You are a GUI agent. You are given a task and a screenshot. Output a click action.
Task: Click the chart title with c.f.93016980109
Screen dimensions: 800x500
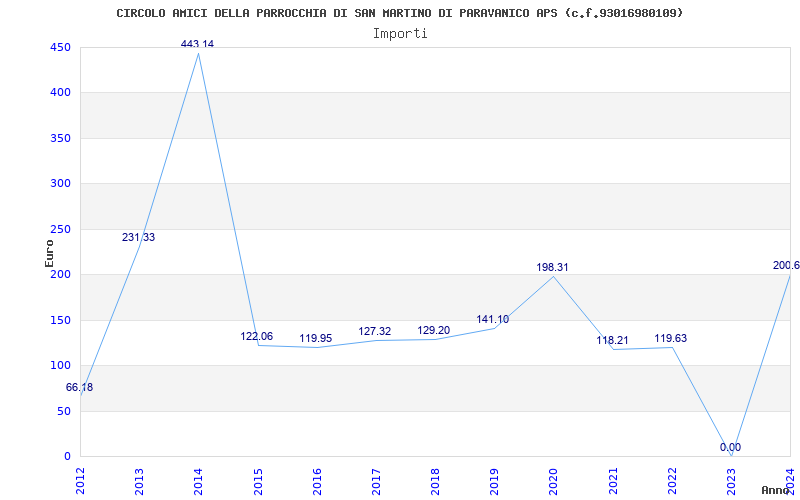pos(399,13)
